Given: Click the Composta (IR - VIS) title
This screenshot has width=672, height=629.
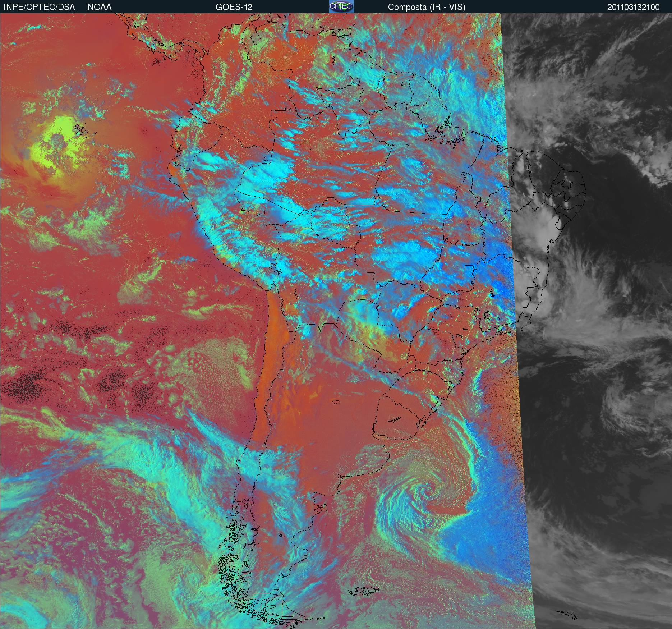Looking at the screenshot, I should (x=427, y=7).
